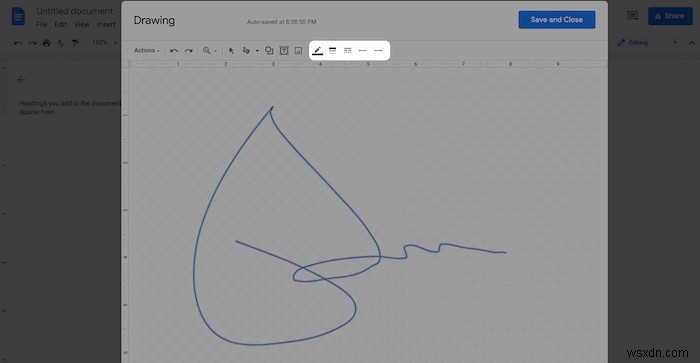Open the line type dropdown arrow
This screenshot has width=700, height=363.
pyautogui.click(x=257, y=51)
